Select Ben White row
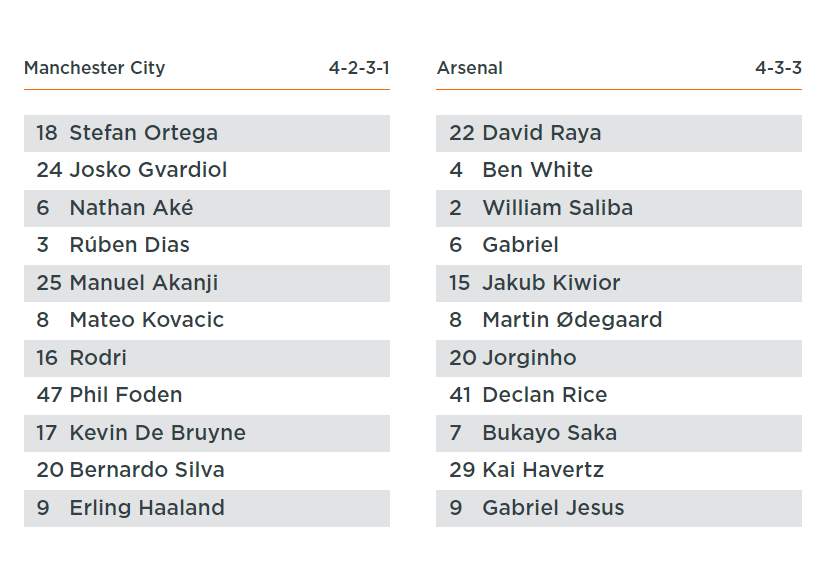 [619, 170]
